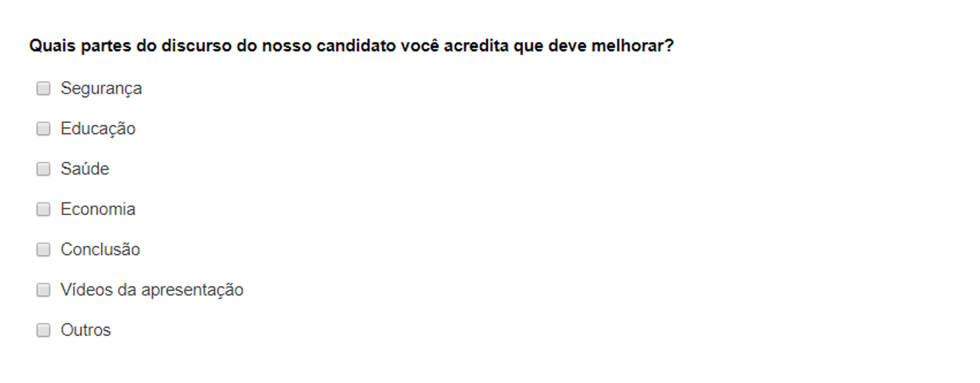The image size is (980, 383).
Task: Enable the Economia checkbox
Action: tap(44, 209)
